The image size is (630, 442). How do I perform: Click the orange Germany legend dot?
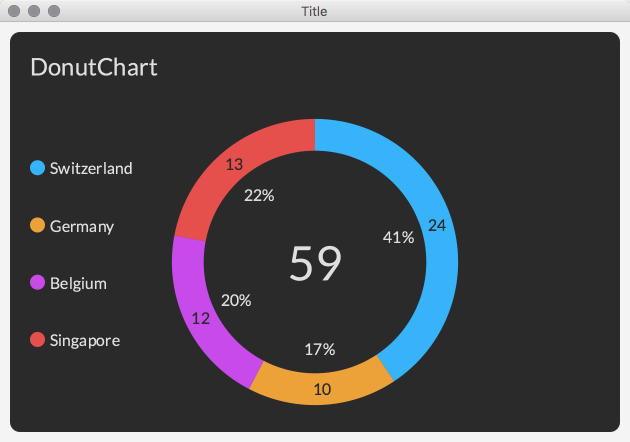click(38, 226)
